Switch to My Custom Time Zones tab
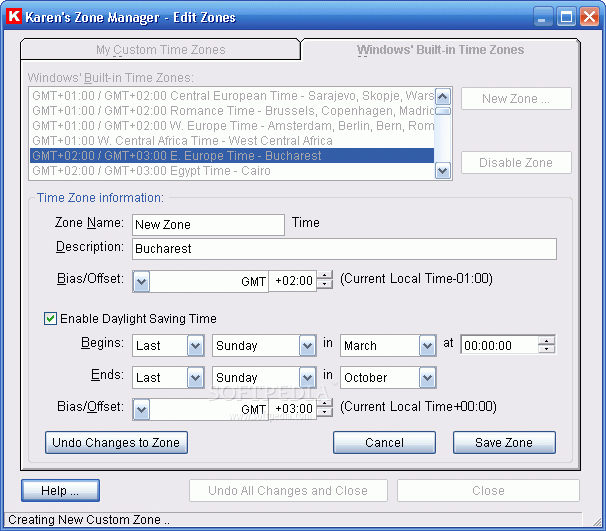This screenshot has height=531, width=606. pyautogui.click(x=160, y=49)
